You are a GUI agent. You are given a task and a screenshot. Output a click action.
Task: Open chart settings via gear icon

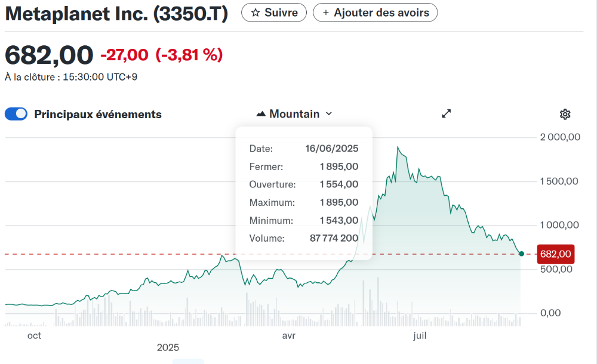[565, 114]
